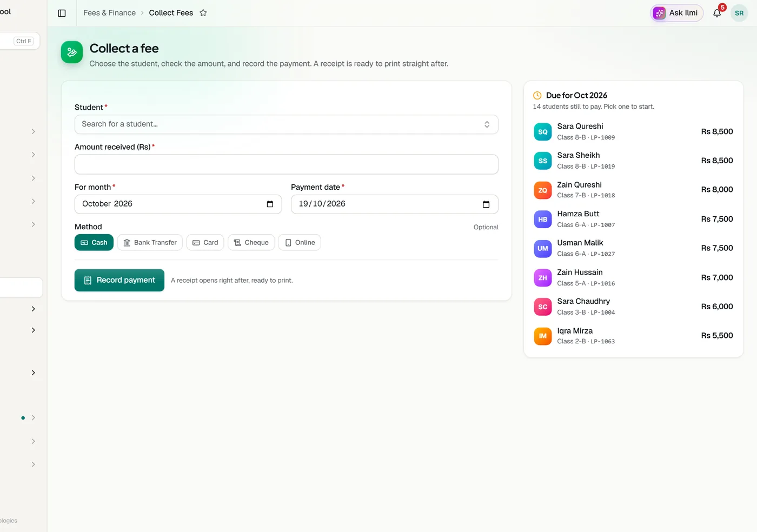The width and height of the screenshot is (757, 532).
Task: Select Cash payment method
Action: point(94,243)
